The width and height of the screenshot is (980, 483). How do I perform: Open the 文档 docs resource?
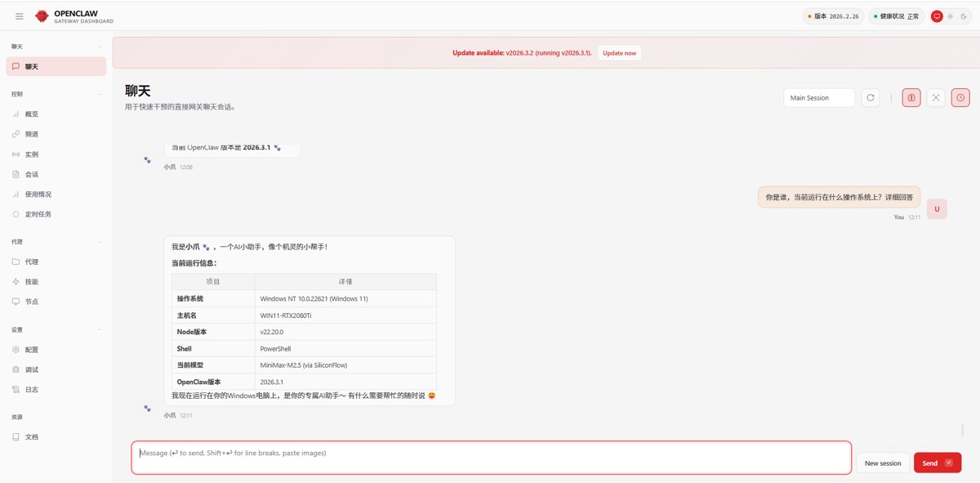click(x=56, y=437)
